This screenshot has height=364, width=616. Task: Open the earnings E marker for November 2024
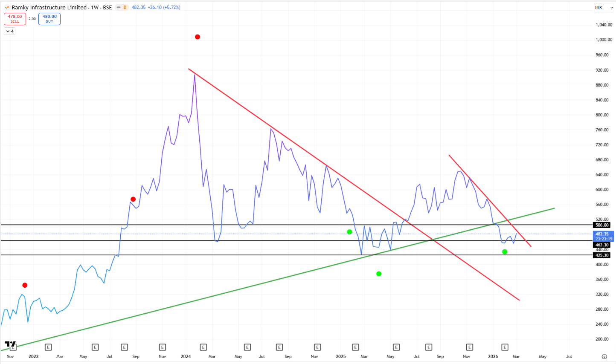click(317, 347)
